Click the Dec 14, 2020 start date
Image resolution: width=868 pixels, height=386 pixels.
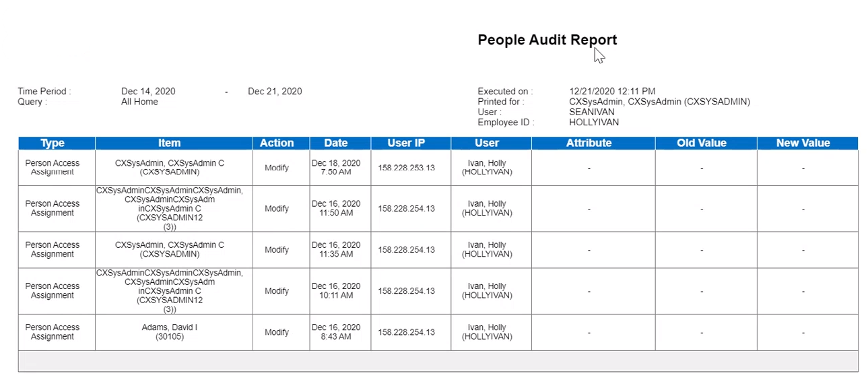coord(148,92)
